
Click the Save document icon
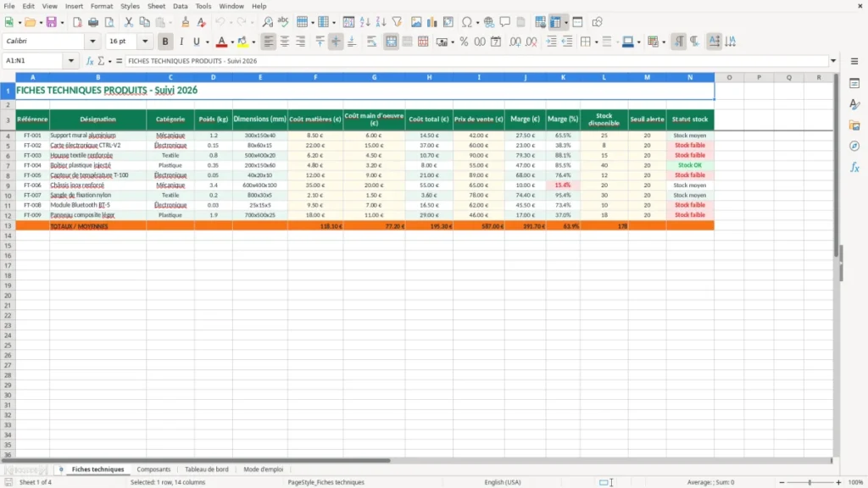point(52,22)
